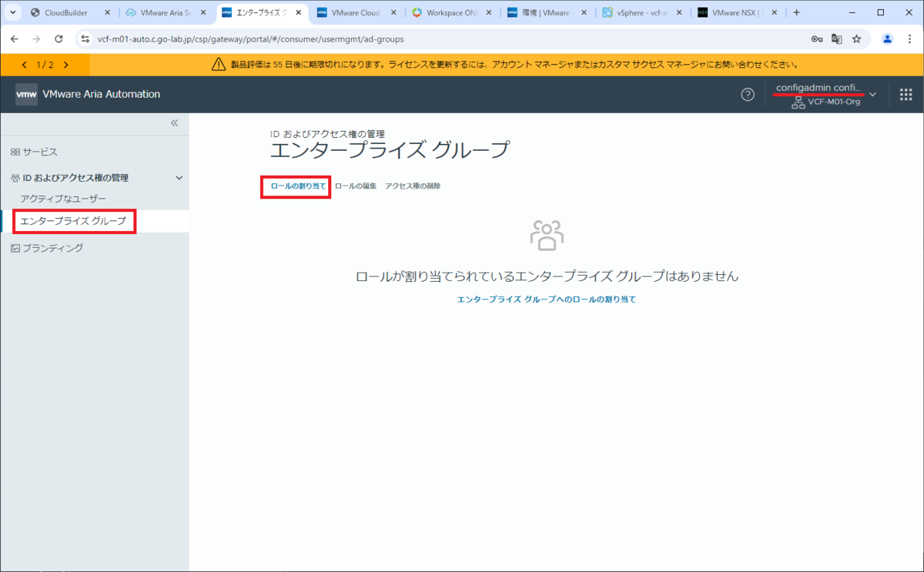Viewport: 924px width, 572px height.
Task: Close the CloudBuilder tab
Action: click(108, 13)
